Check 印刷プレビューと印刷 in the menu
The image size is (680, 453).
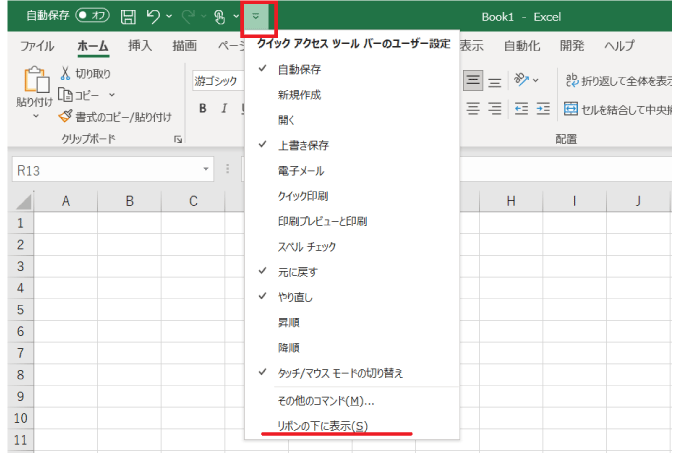coord(352,222)
